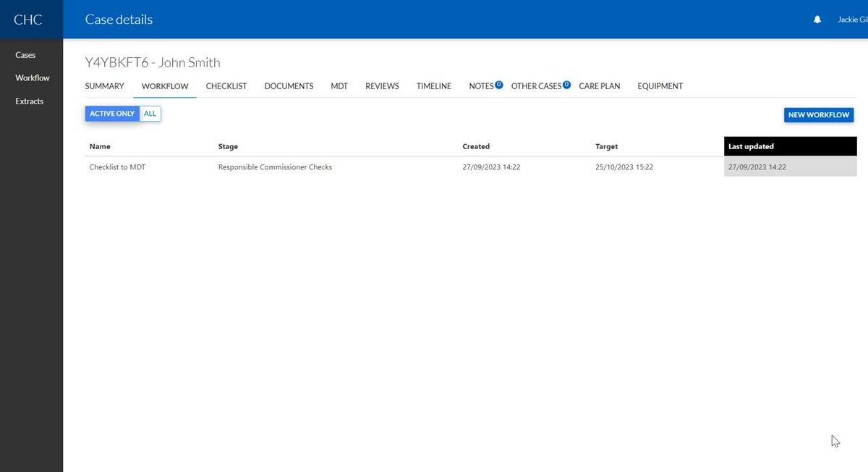Sort by the Name column header

pos(100,146)
